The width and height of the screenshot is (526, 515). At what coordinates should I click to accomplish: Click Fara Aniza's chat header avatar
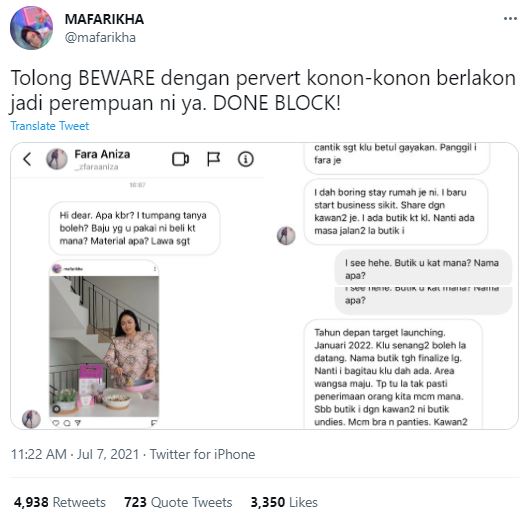[x=57, y=159]
